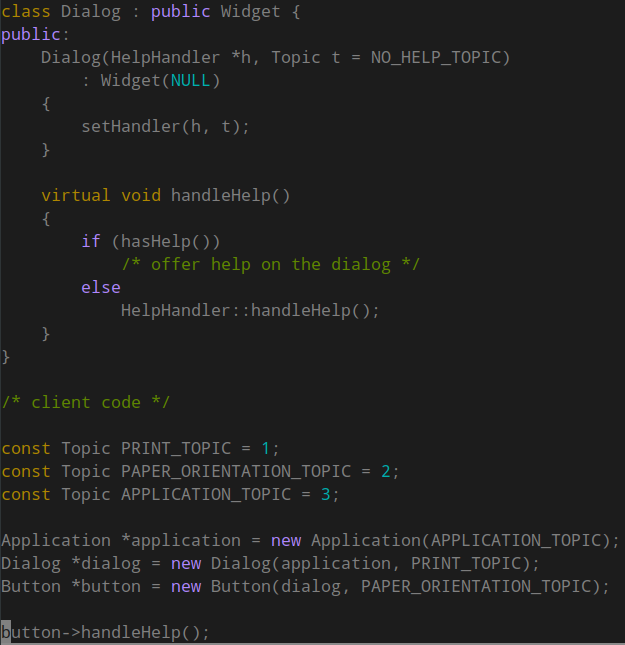
Task: Click the HelpHandler::handleHelp() statement
Action: click(250, 310)
